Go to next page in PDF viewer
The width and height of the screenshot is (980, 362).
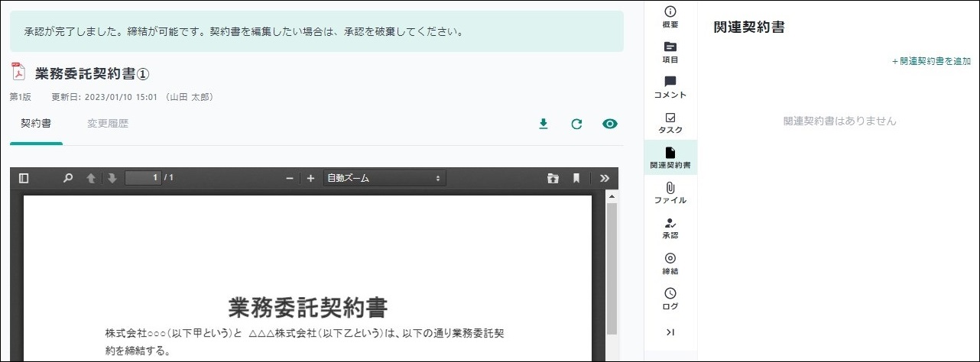[x=112, y=178]
